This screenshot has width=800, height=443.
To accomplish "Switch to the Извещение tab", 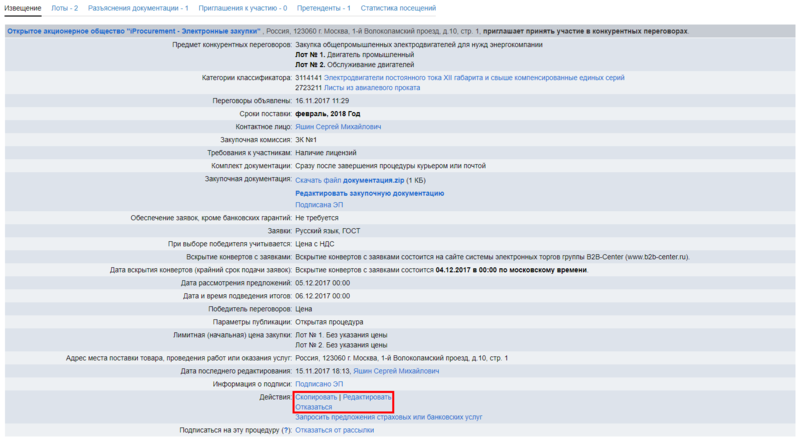I will coord(23,8).
